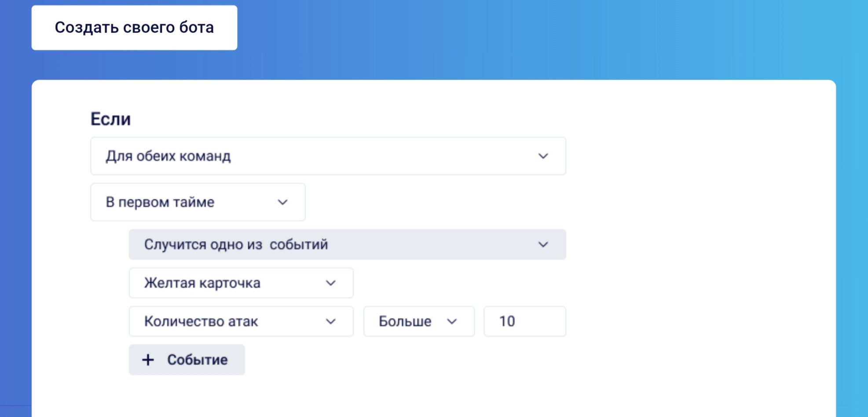Open the Количество атак metric dropdown
Viewport: 868px width, 417px height.
click(241, 321)
